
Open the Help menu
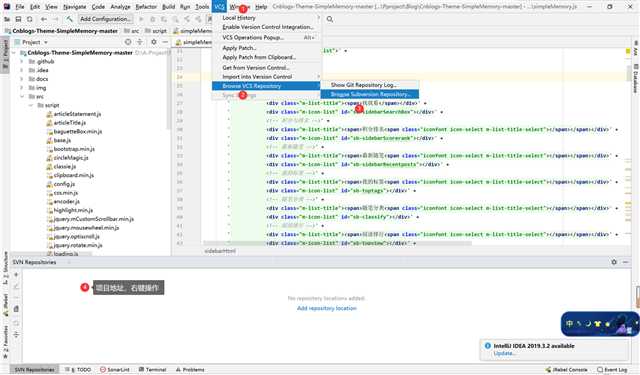pos(261,7)
